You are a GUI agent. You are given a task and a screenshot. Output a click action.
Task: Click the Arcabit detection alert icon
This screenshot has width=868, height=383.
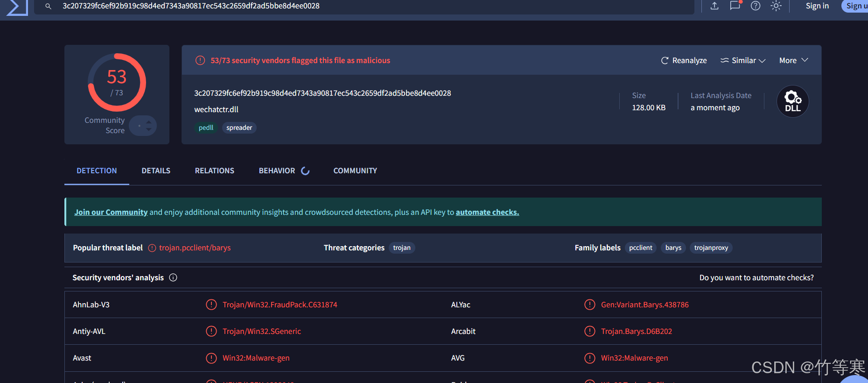tap(590, 332)
